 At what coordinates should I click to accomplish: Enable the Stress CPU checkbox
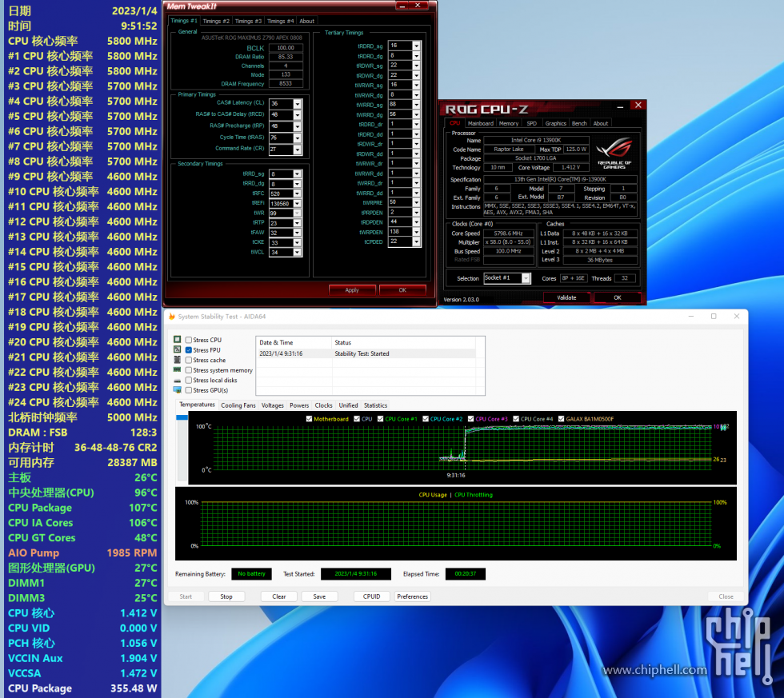[x=189, y=340]
